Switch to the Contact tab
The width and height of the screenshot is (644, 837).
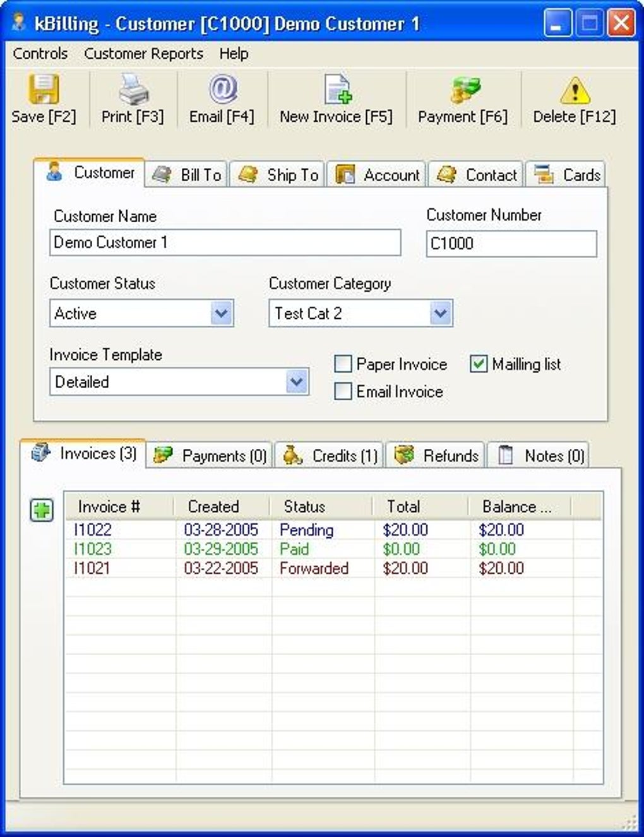point(476,175)
